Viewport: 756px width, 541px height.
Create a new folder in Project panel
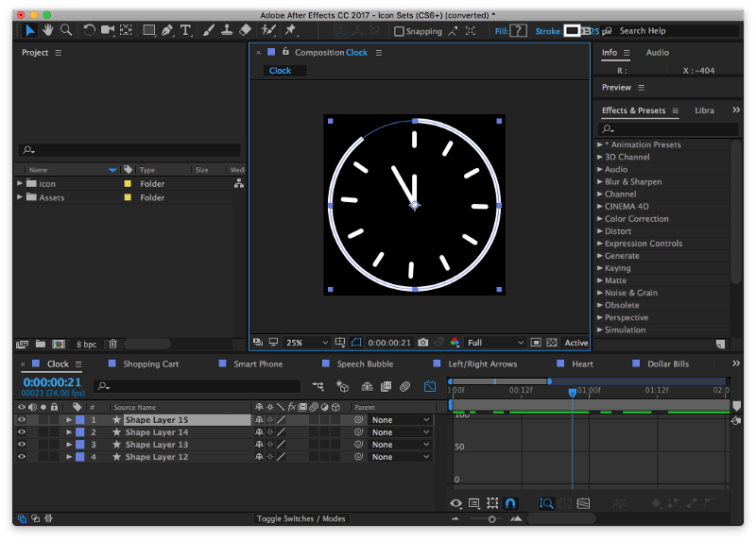[41, 344]
